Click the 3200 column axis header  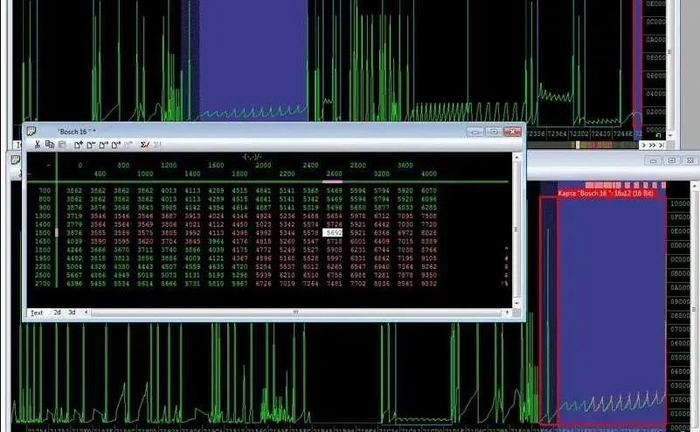381,174
